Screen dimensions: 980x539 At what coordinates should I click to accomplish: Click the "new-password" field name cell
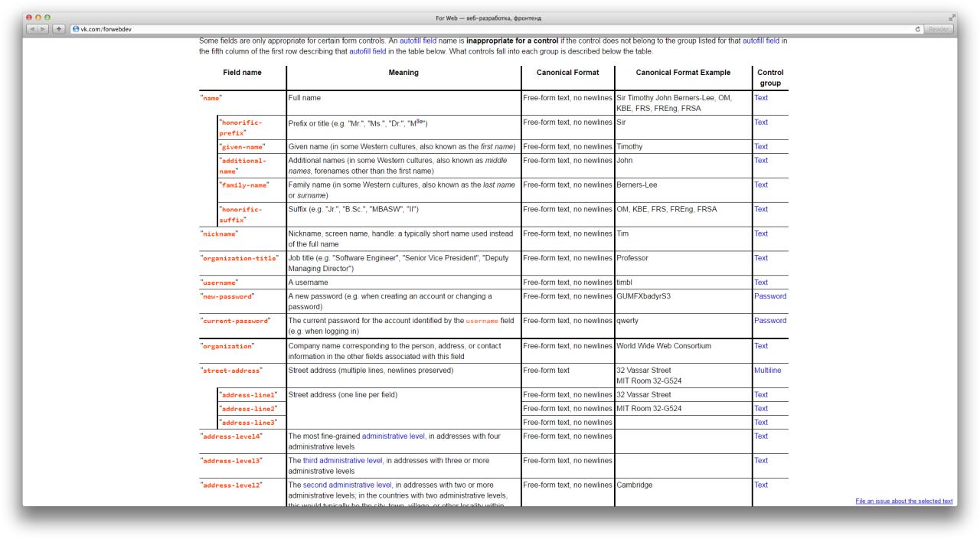coord(242,301)
